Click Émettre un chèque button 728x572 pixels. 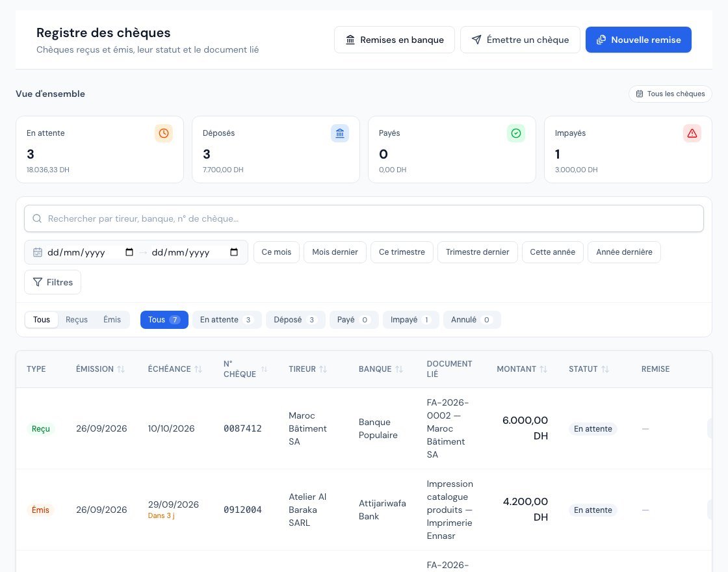tap(520, 40)
